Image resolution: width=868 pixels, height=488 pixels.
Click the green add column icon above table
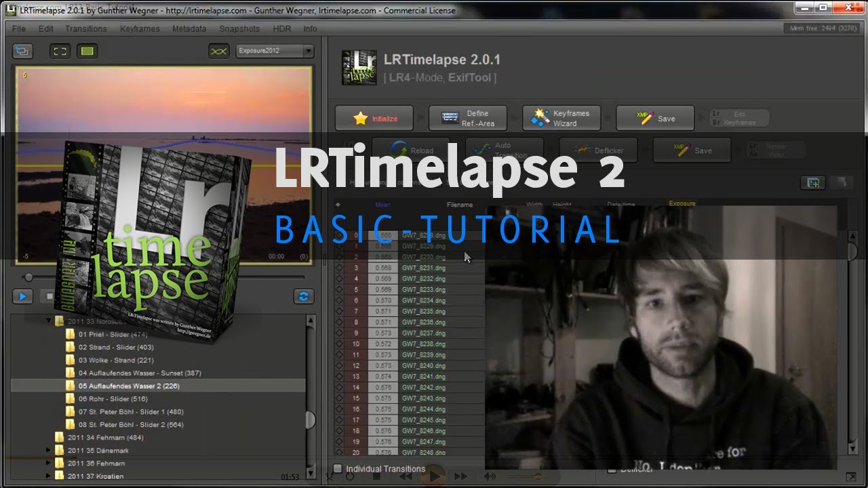(x=813, y=182)
